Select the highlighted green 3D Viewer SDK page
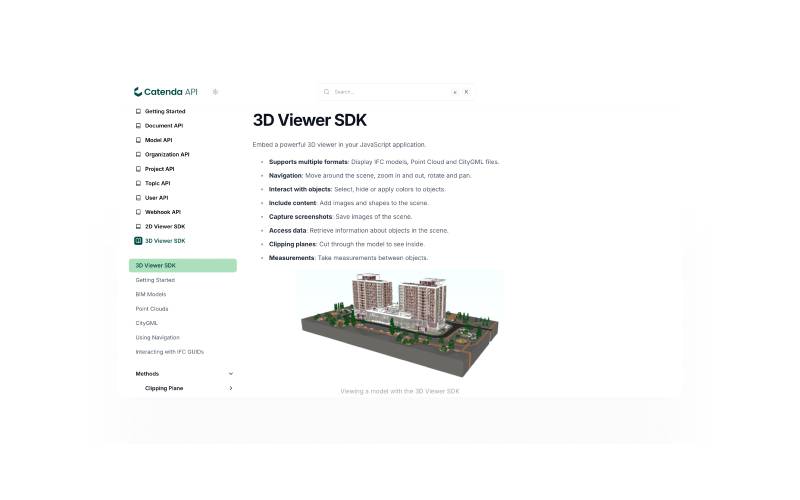The image size is (800, 500). click(183, 265)
